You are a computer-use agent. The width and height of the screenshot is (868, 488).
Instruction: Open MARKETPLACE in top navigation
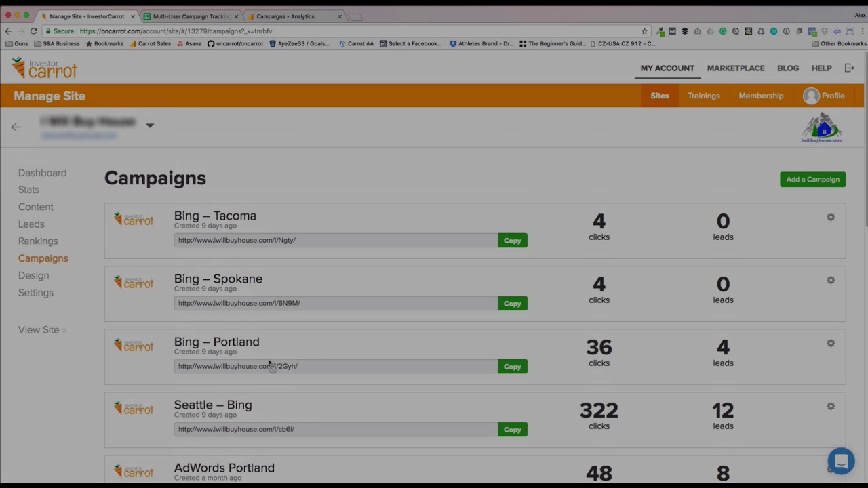tap(736, 68)
